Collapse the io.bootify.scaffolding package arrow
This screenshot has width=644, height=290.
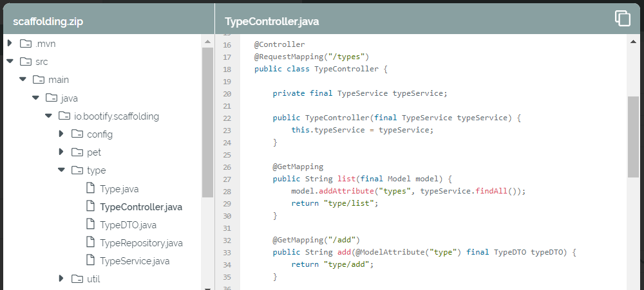48,116
